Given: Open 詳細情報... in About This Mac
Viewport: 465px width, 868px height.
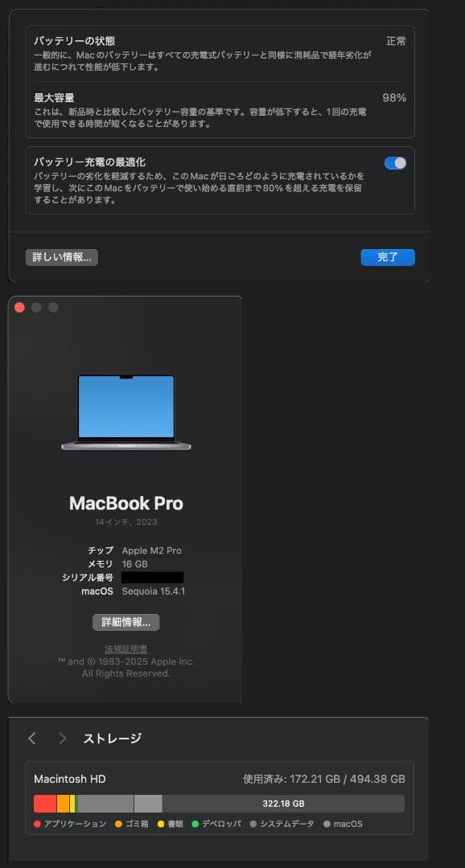Looking at the screenshot, I should (x=126, y=622).
